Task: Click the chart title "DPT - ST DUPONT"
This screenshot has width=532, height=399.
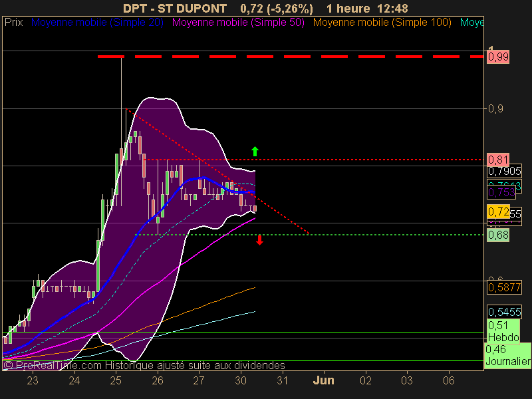Action: [x=175, y=8]
